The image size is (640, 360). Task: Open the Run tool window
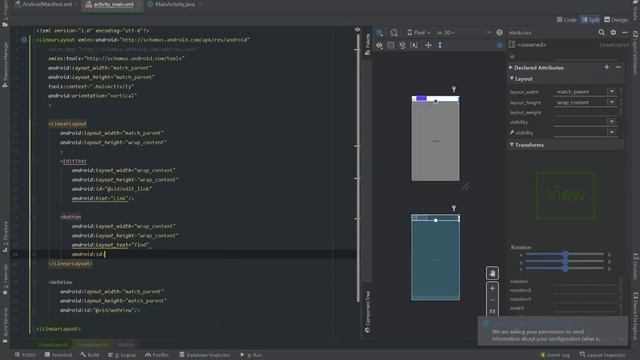coord(251,355)
